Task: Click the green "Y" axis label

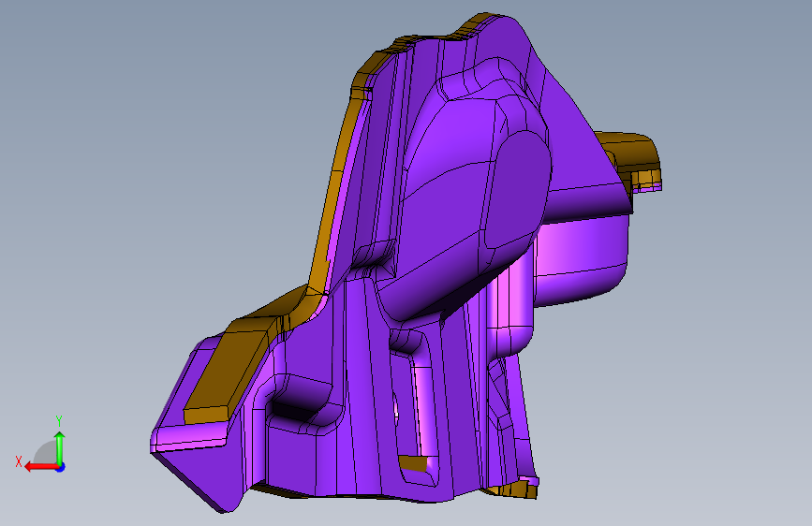Action: pyautogui.click(x=59, y=420)
